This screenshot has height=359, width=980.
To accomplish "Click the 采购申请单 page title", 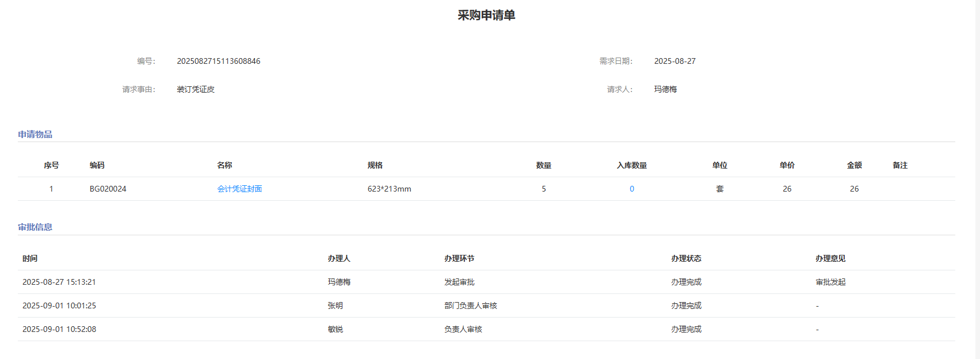I will [486, 16].
